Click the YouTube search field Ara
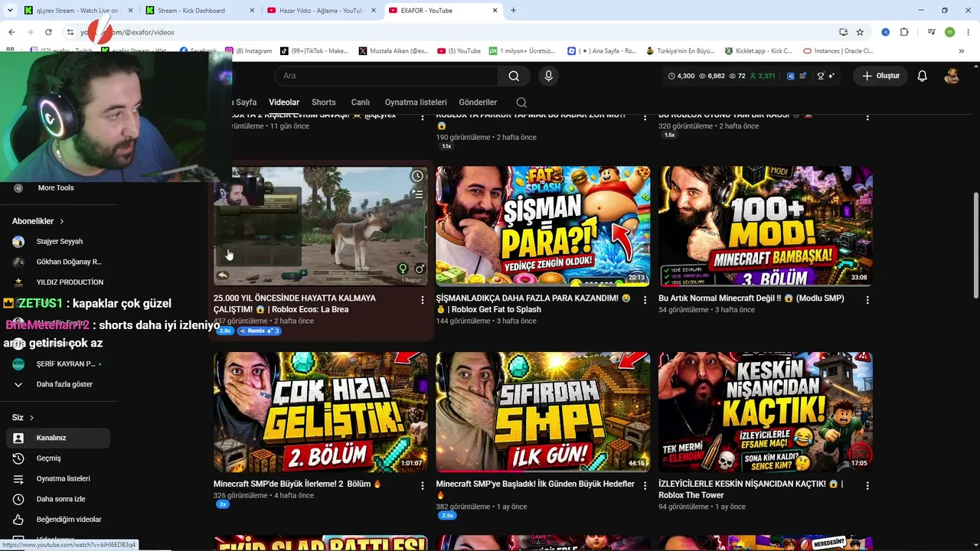The height and width of the screenshot is (551, 980). 387,76
